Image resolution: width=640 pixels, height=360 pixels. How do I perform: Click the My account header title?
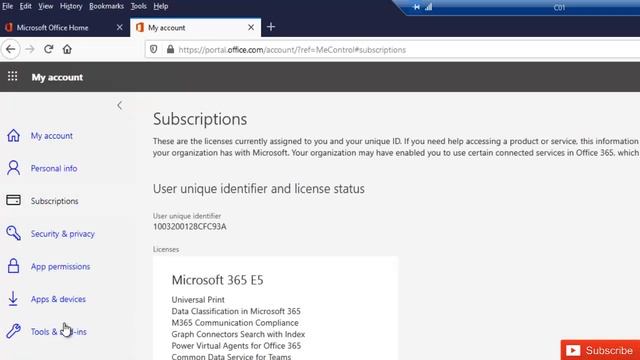[57, 77]
